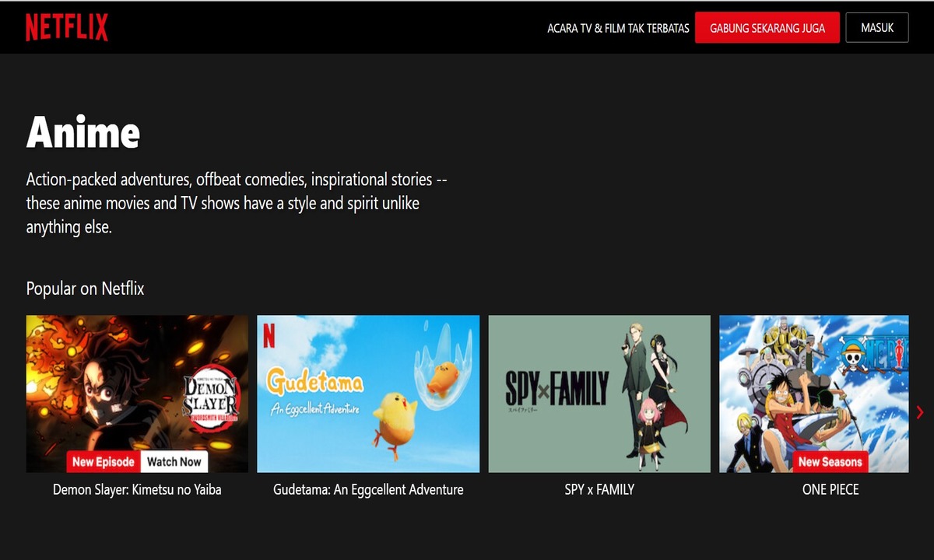Select the ONE PIECE title text
The height and width of the screenshot is (560, 934).
tap(830, 490)
